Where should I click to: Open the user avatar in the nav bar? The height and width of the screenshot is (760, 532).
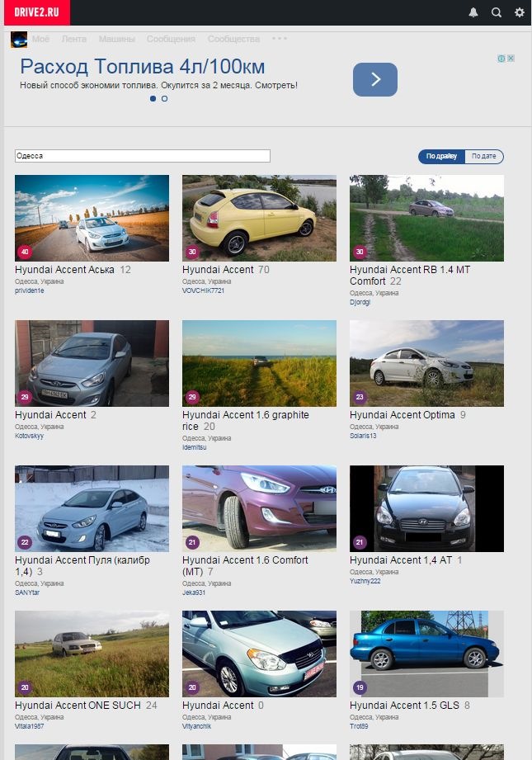(19, 40)
